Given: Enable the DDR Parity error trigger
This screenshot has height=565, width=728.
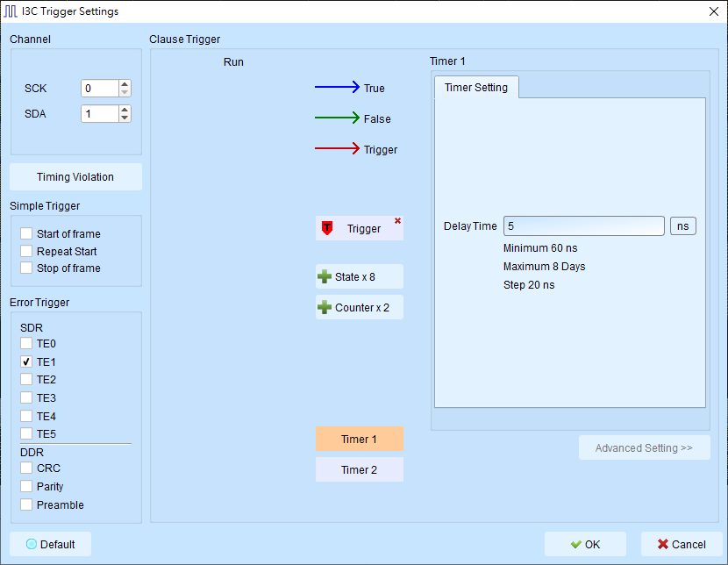Looking at the screenshot, I should click(26, 486).
